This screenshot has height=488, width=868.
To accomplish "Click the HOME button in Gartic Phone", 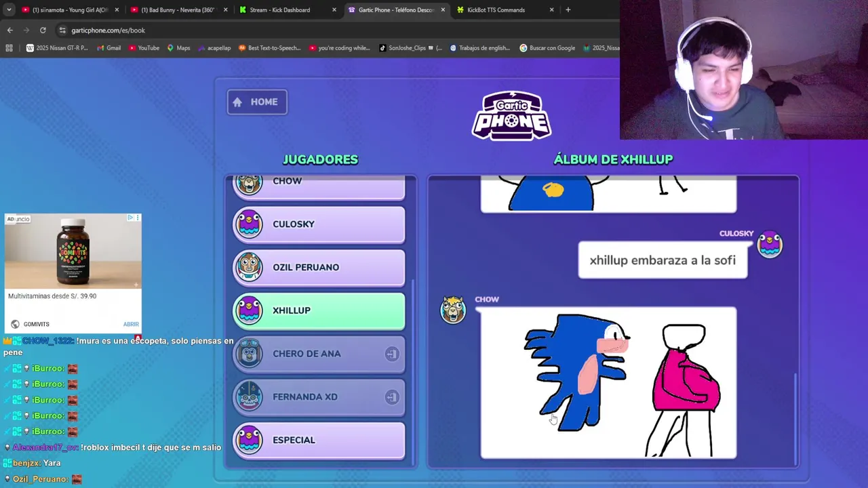I will coord(257,102).
